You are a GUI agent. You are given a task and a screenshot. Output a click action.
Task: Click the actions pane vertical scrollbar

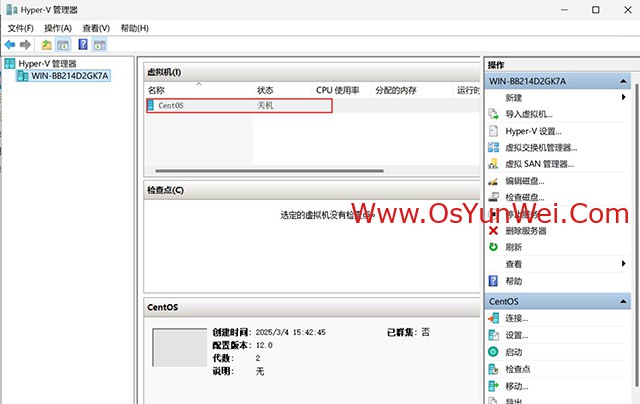(636, 235)
